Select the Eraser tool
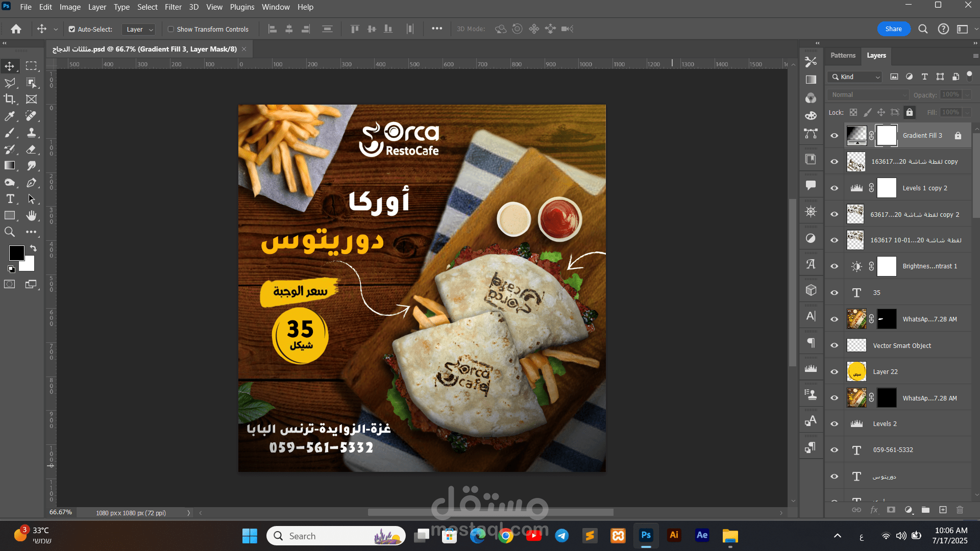 (x=32, y=149)
